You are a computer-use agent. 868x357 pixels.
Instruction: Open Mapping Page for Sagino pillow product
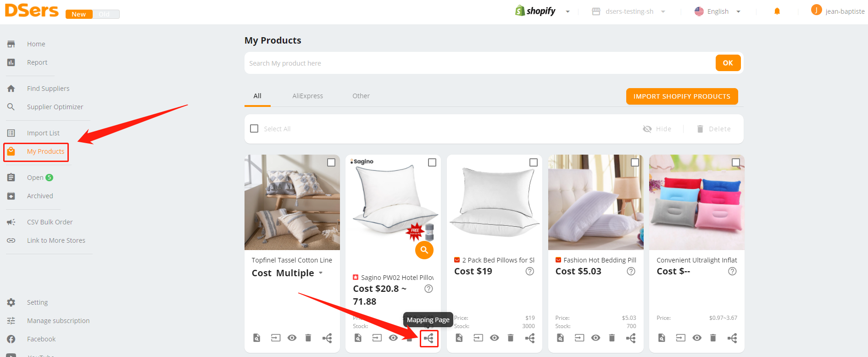429,339
